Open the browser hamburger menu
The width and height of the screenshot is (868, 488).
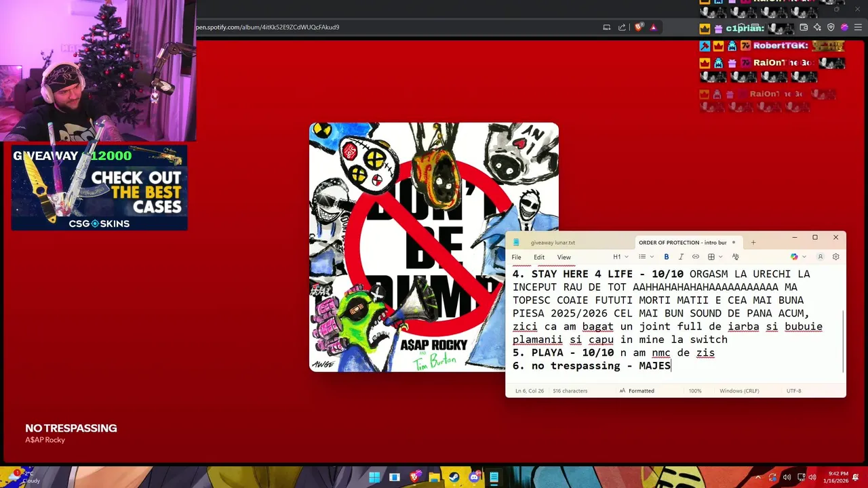click(858, 27)
